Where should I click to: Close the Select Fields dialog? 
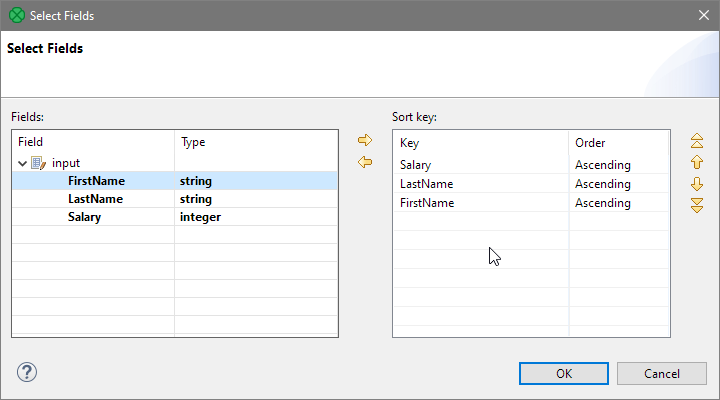tap(701, 14)
